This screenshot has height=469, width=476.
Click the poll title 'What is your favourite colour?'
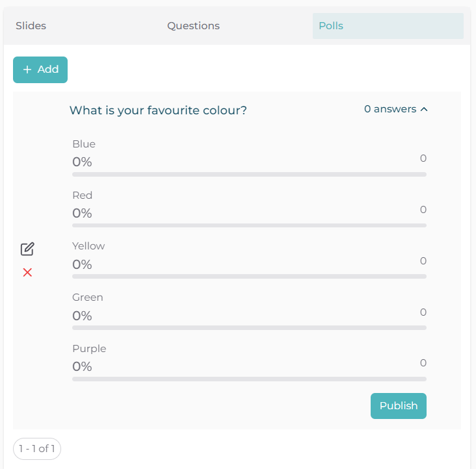coord(158,110)
